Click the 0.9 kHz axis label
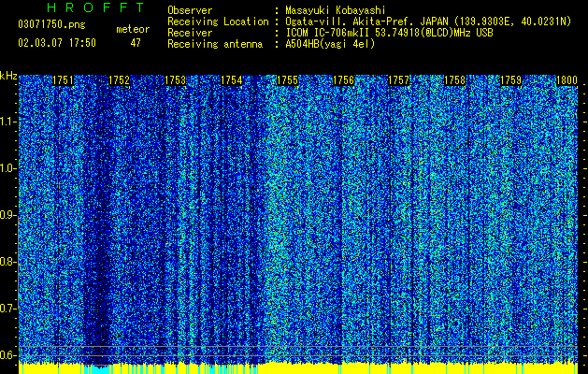 (x=8, y=215)
